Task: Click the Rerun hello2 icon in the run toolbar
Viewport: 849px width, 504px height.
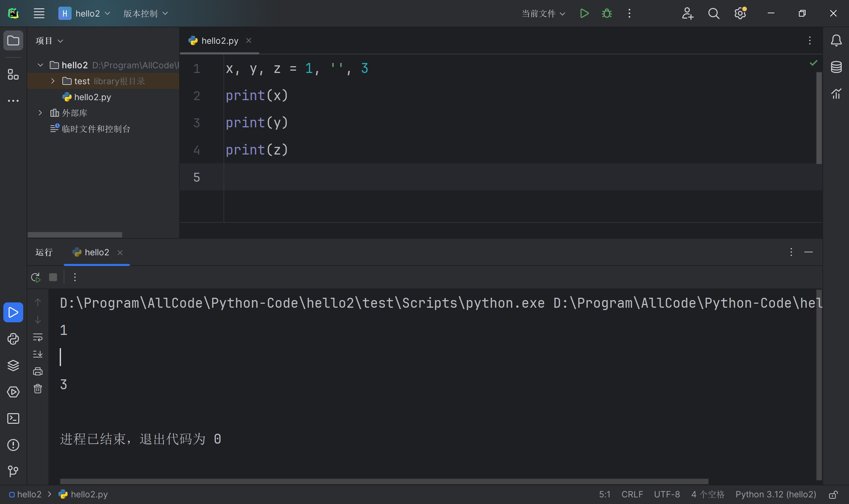Action: 36,278
